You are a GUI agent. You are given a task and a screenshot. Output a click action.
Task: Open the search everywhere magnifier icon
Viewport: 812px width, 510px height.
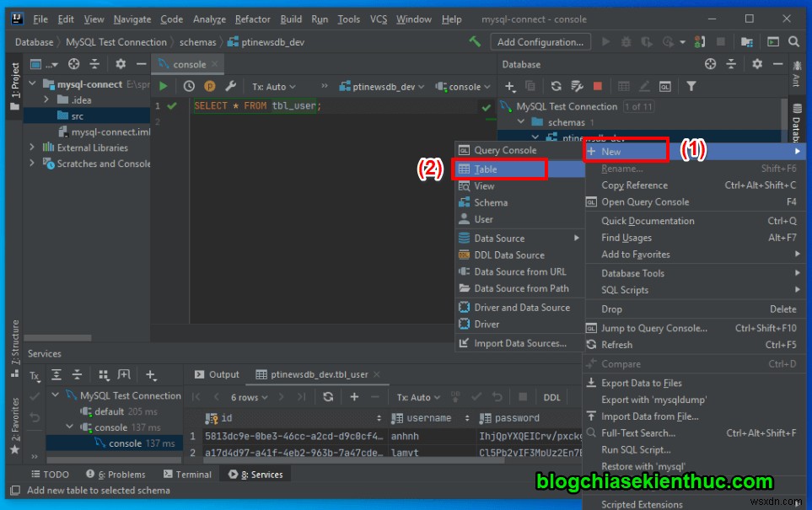click(793, 40)
